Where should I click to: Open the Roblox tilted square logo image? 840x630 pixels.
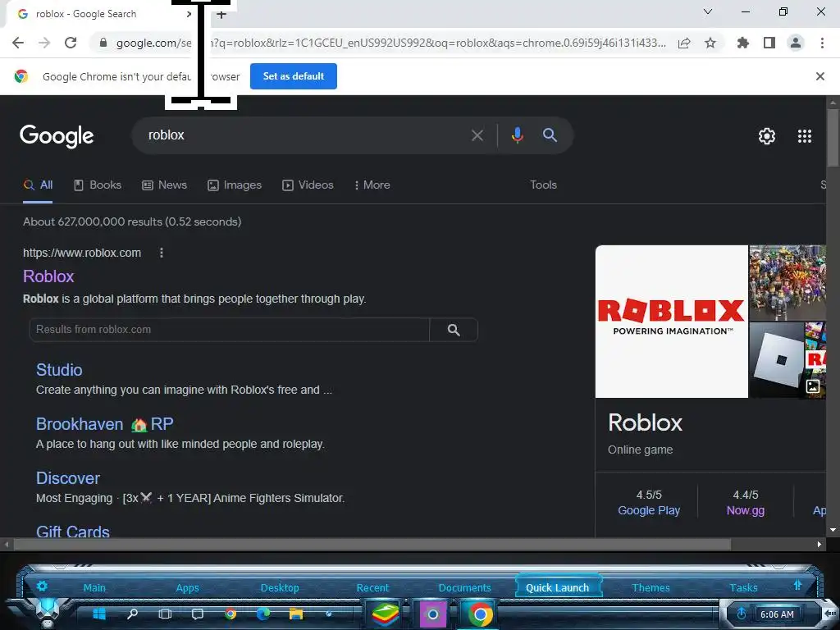(776, 360)
